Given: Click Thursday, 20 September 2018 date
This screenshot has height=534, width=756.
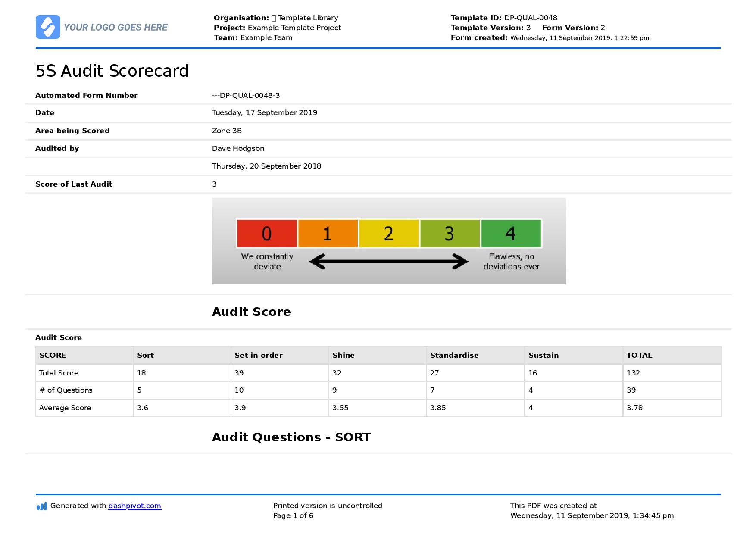Looking at the screenshot, I should tap(266, 166).
